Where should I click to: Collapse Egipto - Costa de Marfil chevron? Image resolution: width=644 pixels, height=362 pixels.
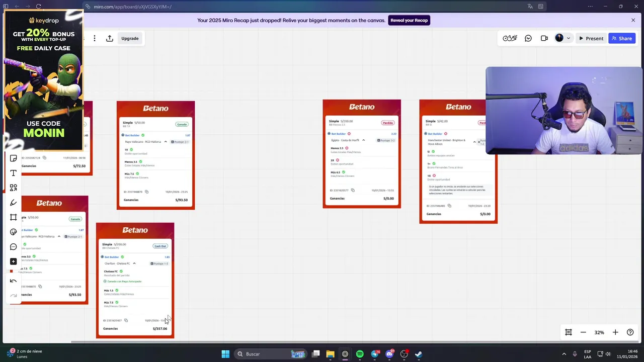(x=363, y=140)
